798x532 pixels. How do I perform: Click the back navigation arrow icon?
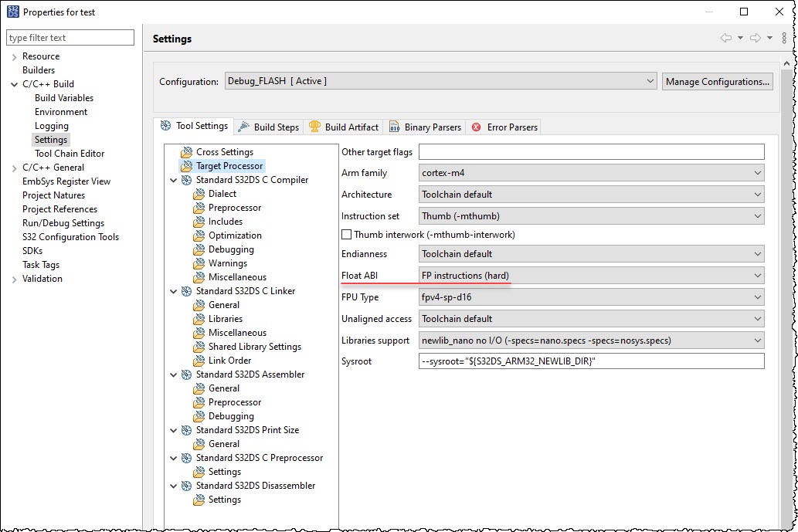[725, 38]
